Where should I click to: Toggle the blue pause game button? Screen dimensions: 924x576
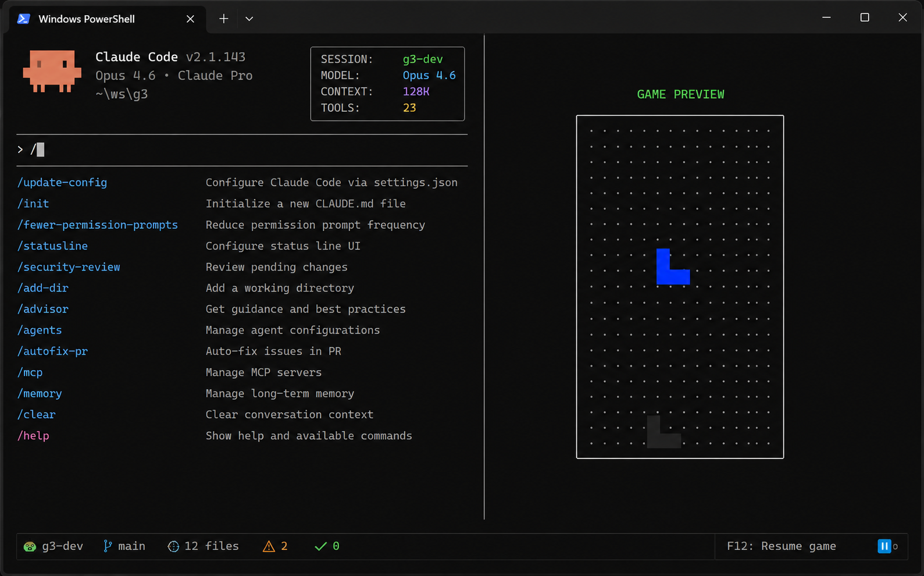tap(884, 546)
